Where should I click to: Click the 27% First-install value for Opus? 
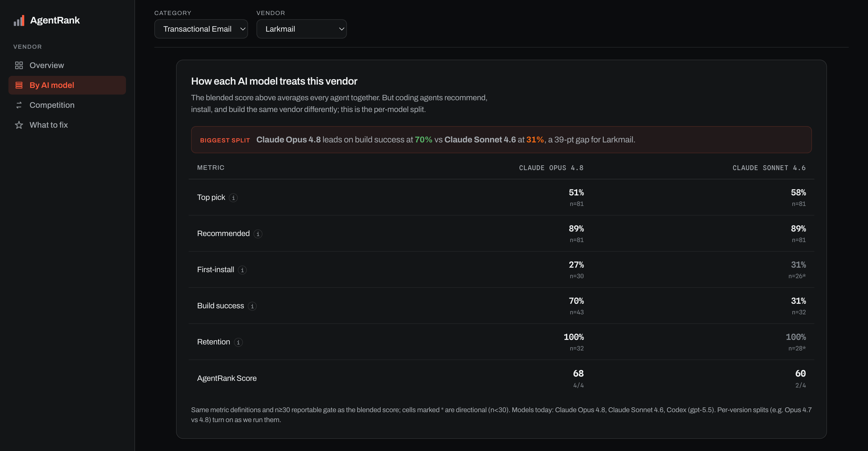tap(576, 265)
